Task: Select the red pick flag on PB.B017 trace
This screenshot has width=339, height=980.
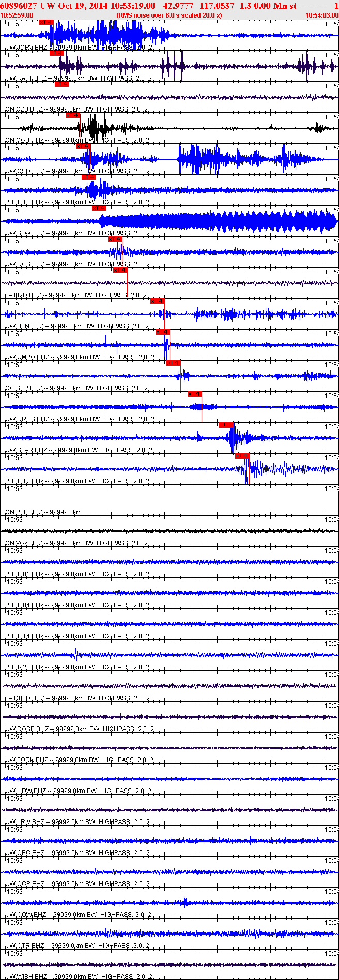Action: click(x=242, y=456)
